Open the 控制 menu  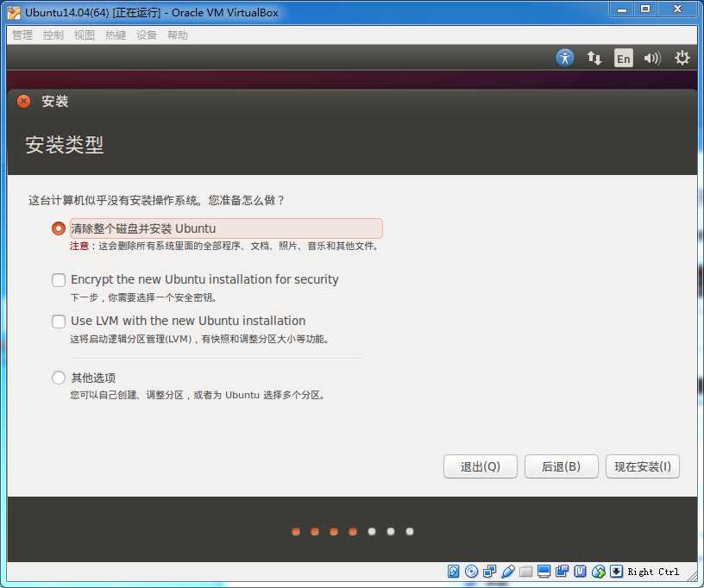(53, 35)
